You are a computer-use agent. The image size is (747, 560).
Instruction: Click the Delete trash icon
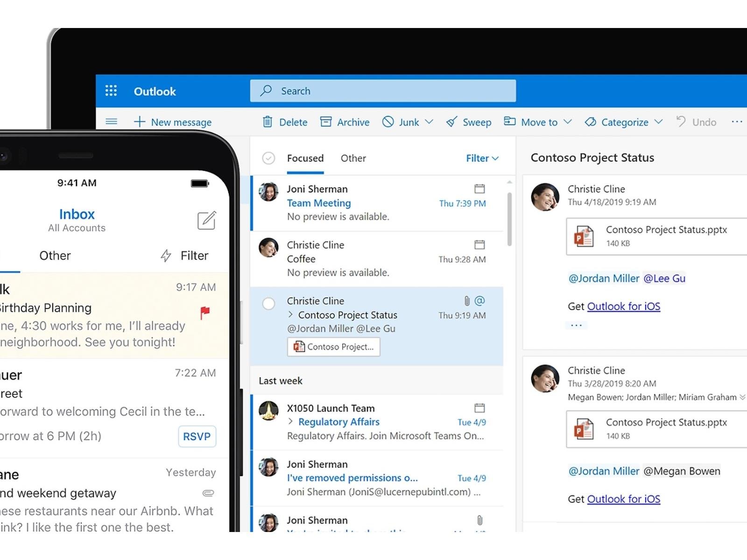point(268,122)
